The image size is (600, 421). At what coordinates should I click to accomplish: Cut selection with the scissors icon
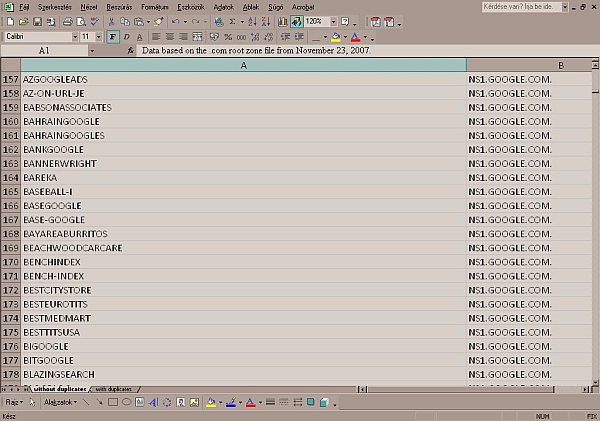(111, 22)
